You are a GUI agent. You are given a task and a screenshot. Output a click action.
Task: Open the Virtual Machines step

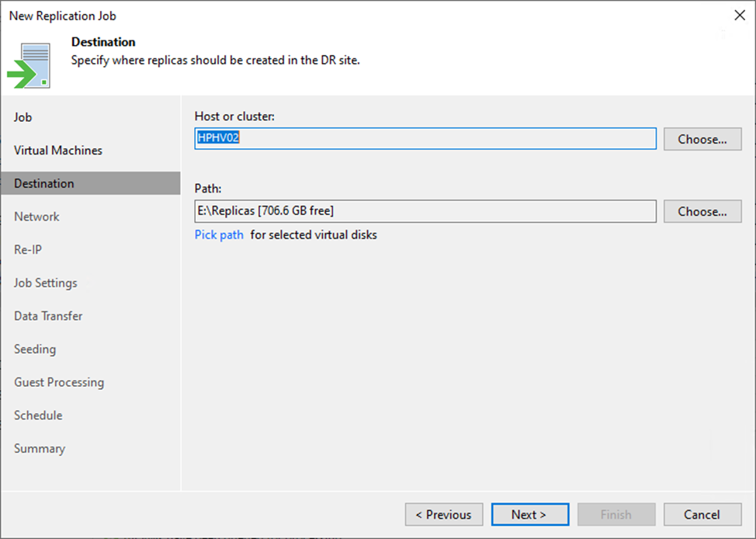[x=58, y=151]
